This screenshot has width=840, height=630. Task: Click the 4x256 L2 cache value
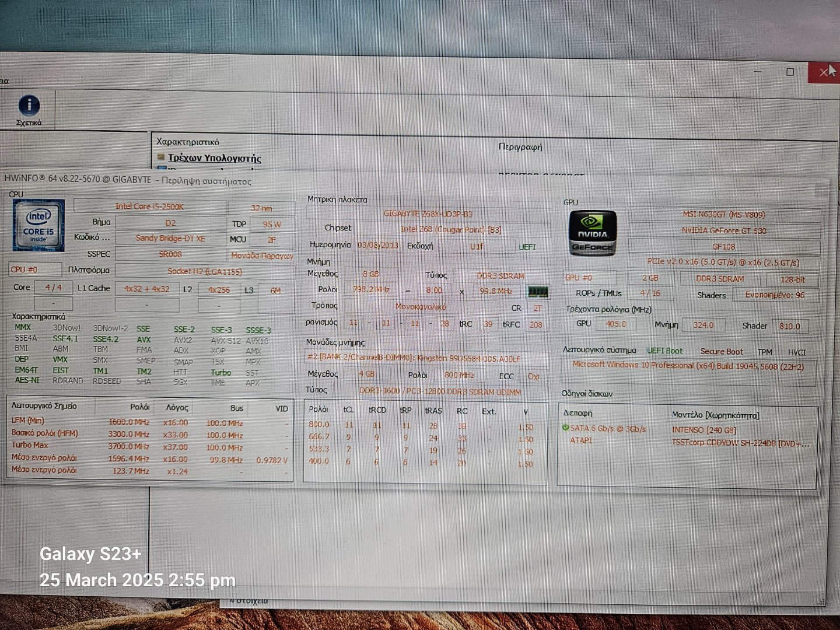point(219,290)
